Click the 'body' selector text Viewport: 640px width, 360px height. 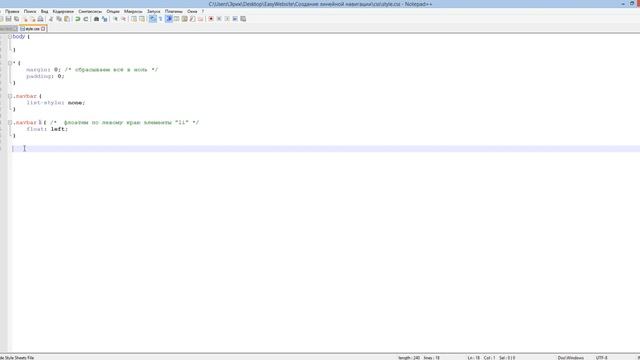[x=19, y=37]
